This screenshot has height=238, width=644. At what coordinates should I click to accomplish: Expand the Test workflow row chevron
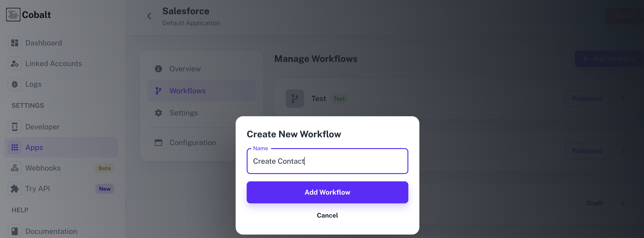coord(623,99)
